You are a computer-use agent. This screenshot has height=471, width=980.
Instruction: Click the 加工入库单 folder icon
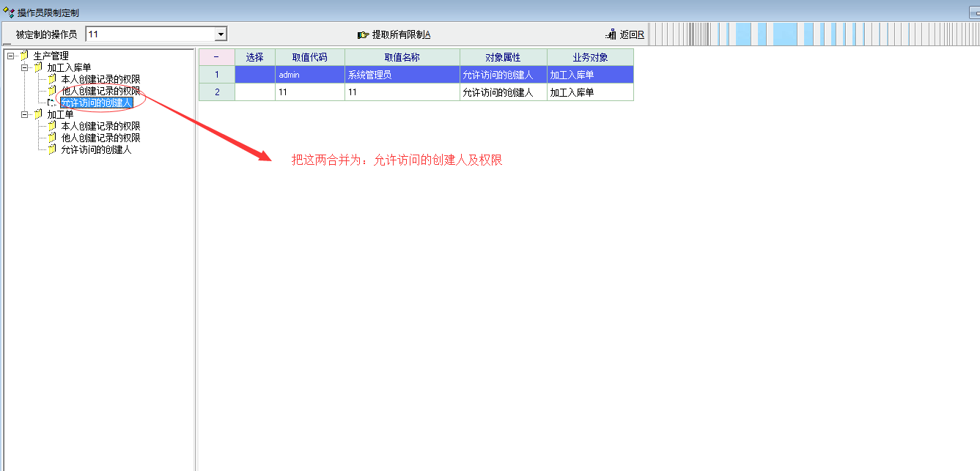[38, 67]
